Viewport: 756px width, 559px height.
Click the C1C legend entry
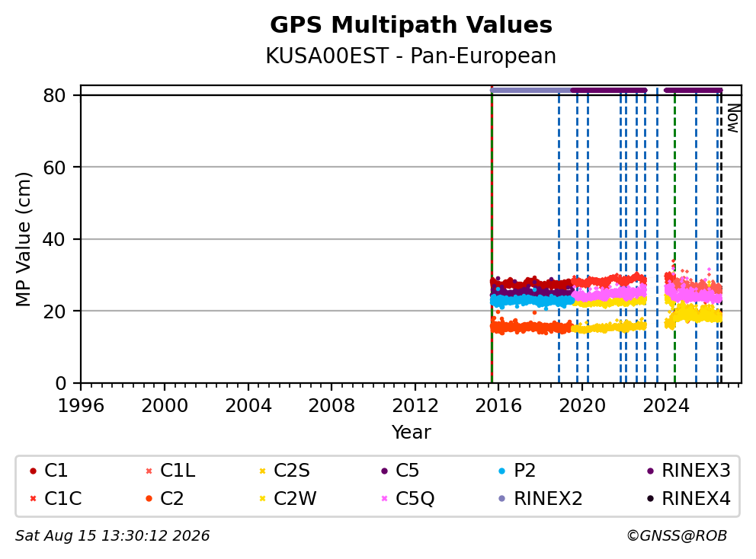(56, 498)
